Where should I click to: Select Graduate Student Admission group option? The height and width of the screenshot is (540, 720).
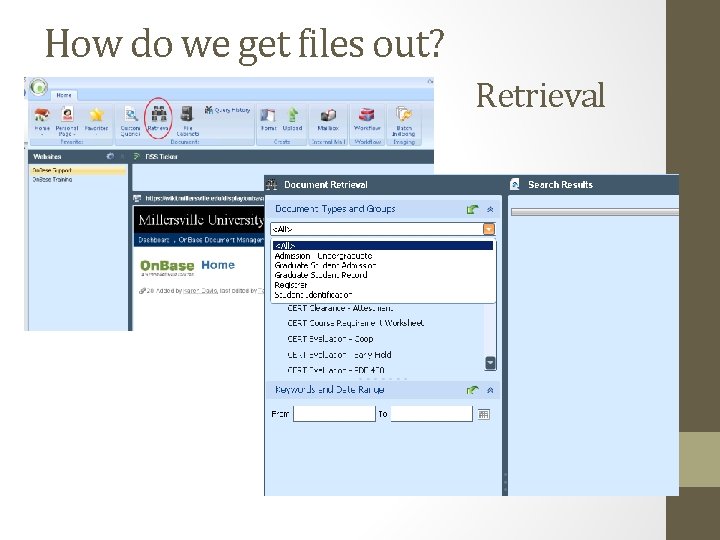325,265
